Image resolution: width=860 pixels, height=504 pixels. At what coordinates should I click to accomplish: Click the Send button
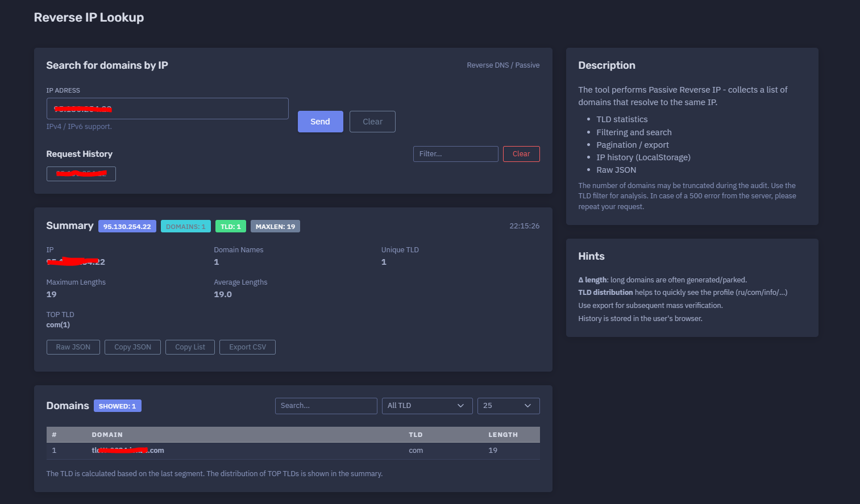[x=320, y=122]
